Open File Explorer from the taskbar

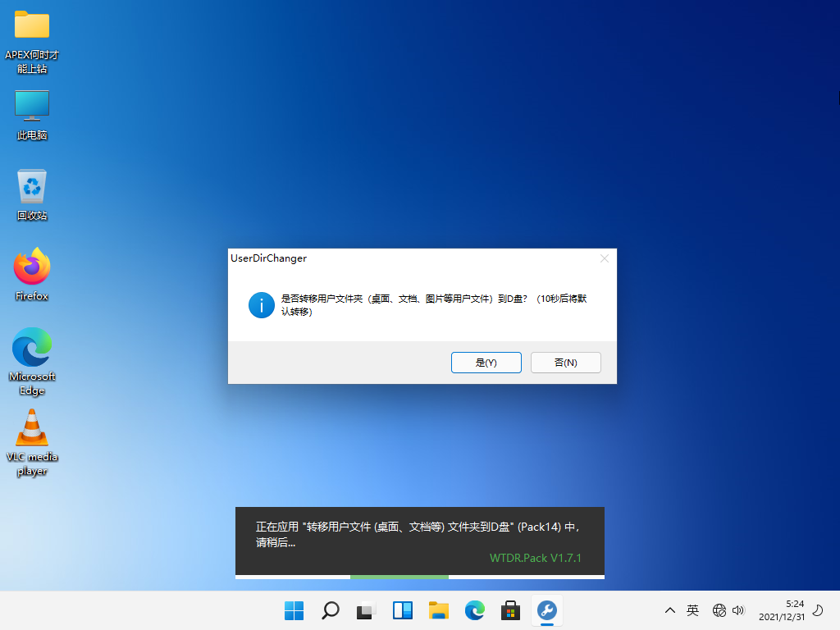point(439,610)
